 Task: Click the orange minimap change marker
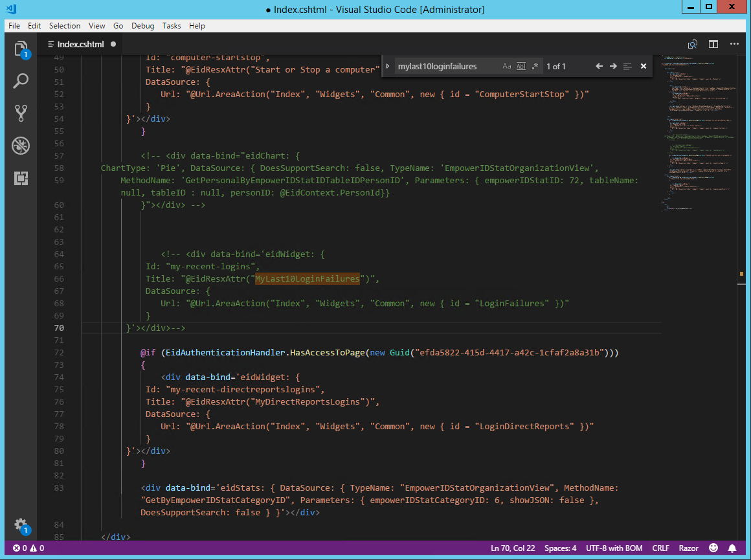(x=741, y=274)
